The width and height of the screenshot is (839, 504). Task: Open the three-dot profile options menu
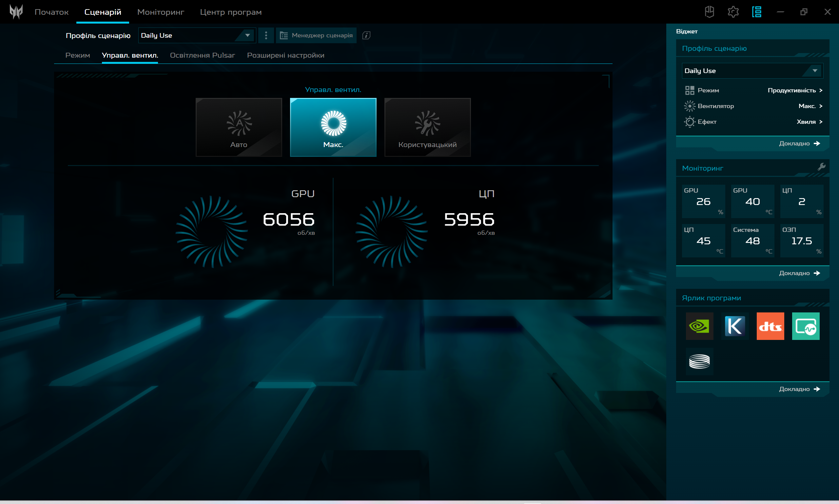pyautogui.click(x=266, y=35)
